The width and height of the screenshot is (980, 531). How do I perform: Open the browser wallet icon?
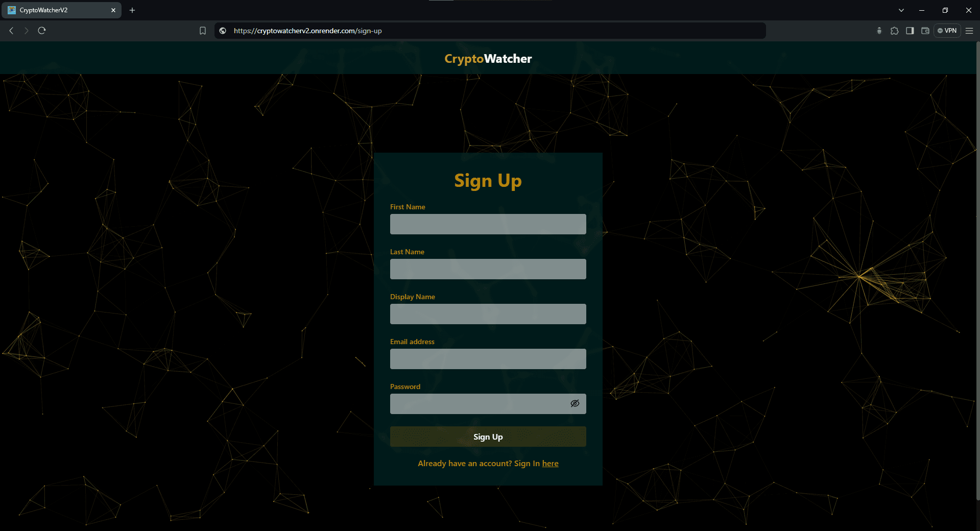click(925, 31)
